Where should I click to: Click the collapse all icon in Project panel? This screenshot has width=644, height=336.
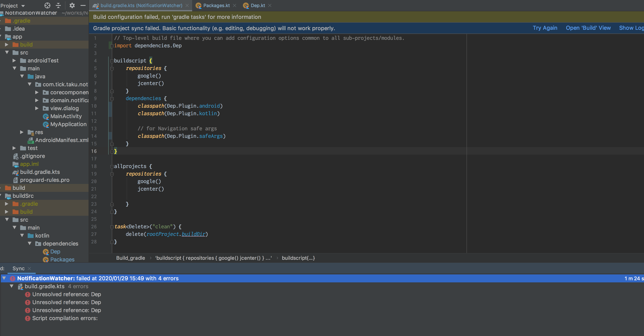point(58,5)
